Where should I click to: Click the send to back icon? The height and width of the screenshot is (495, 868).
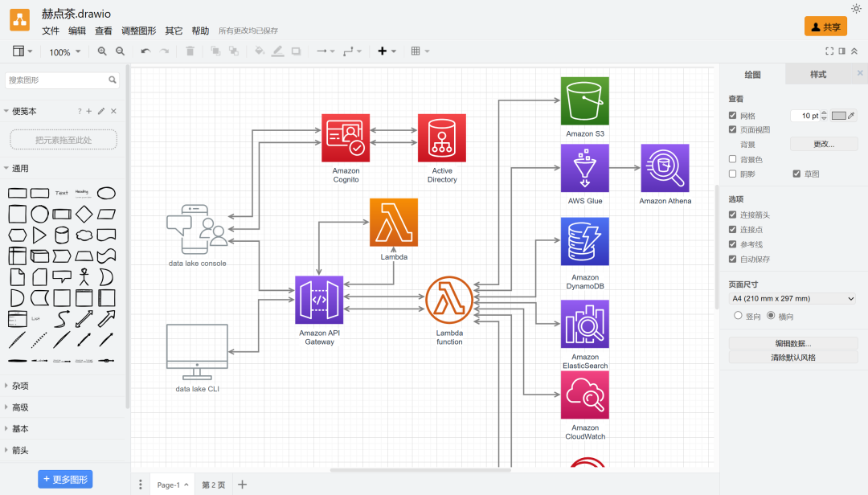[234, 51]
